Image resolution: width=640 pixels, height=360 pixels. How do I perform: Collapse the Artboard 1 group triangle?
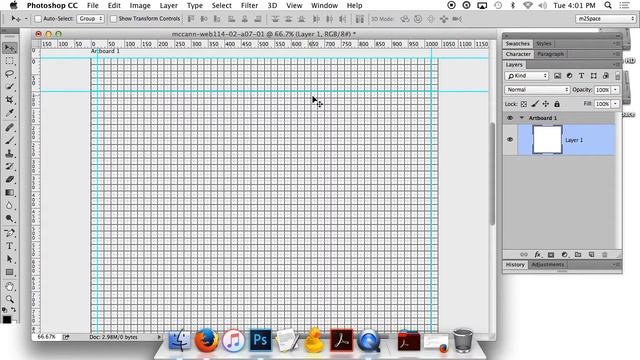pyautogui.click(x=521, y=118)
